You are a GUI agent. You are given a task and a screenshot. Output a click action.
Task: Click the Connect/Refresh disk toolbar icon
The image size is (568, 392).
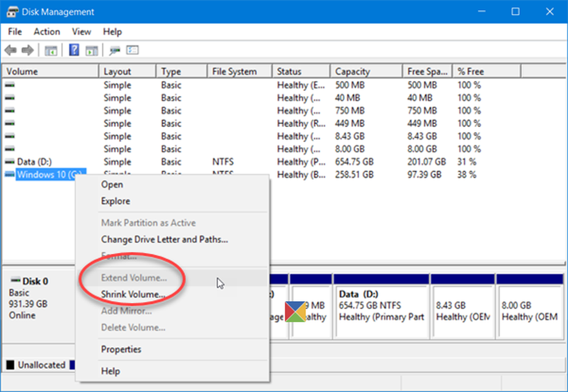115,51
